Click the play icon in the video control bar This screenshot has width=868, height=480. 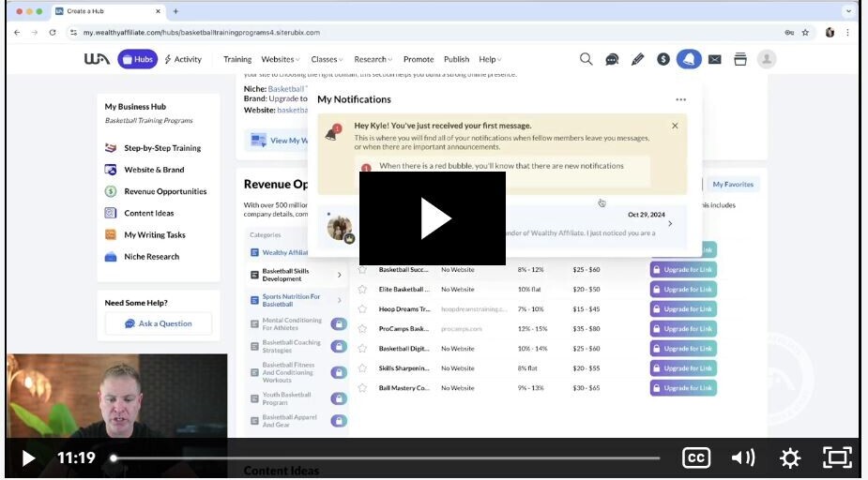[x=28, y=457]
